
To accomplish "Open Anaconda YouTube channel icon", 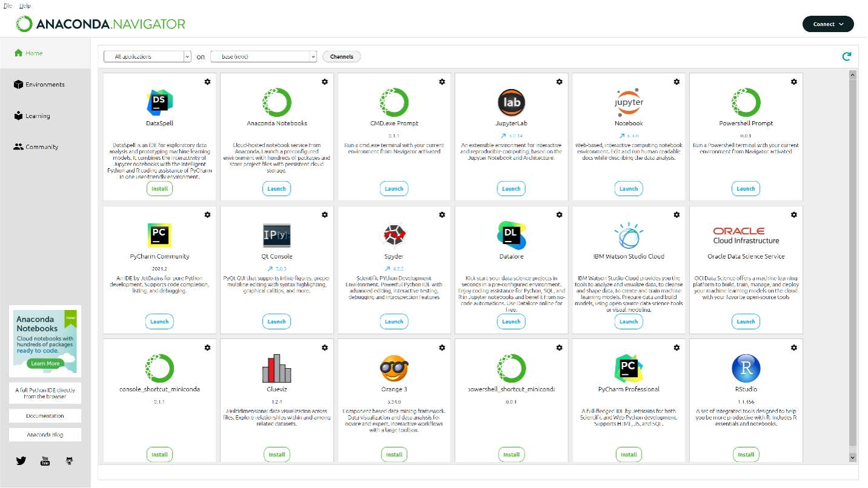I will 45,461.
